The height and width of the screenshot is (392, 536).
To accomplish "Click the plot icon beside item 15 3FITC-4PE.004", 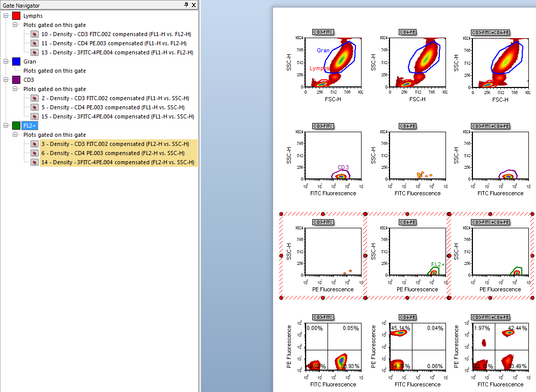I will click(x=35, y=116).
